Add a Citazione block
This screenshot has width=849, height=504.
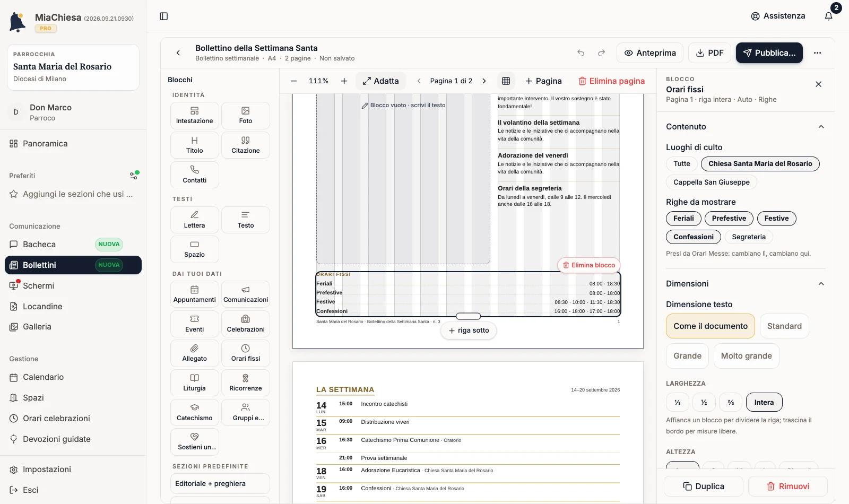click(x=246, y=145)
